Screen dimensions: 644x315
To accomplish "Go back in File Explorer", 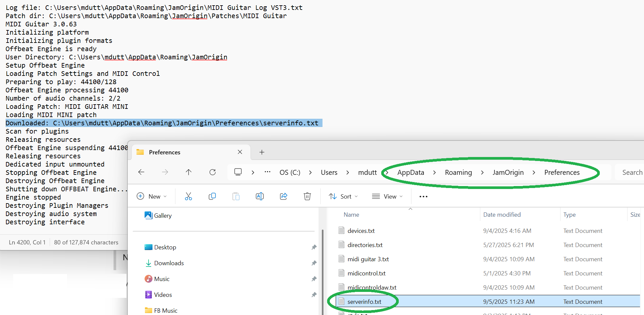I will [141, 172].
